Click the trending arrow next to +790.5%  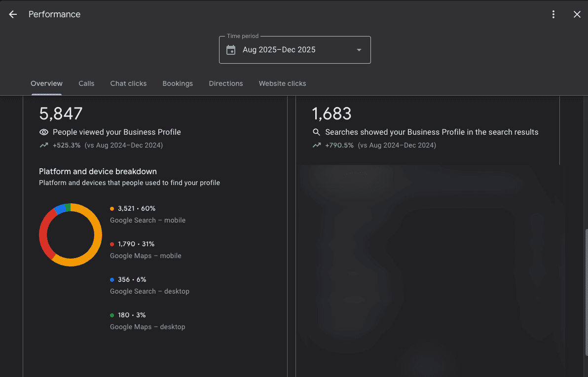pyautogui.click(x=317, y=145)
